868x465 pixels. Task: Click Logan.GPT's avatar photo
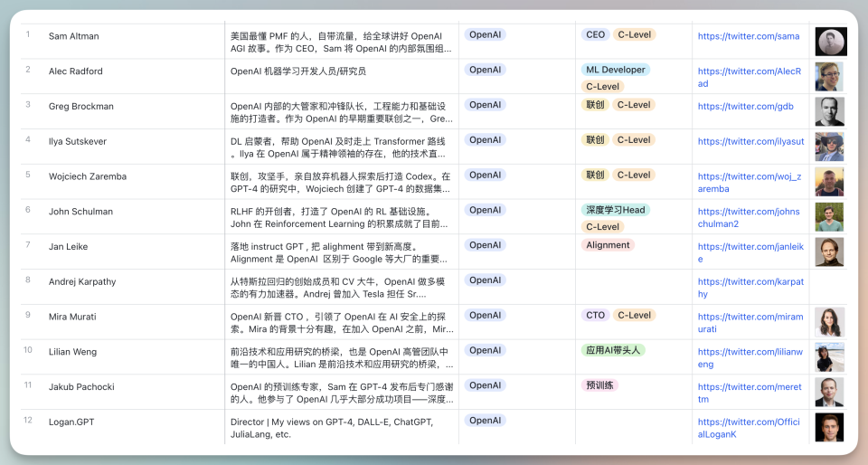(x=829, y=427)
